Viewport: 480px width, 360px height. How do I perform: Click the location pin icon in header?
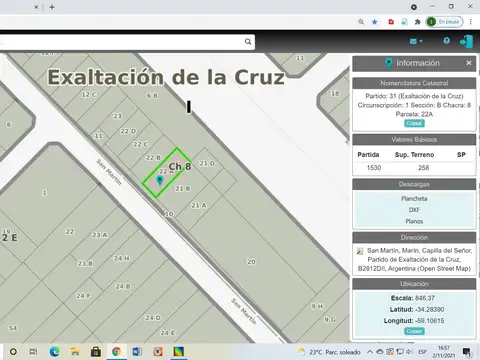click(447, 41)
